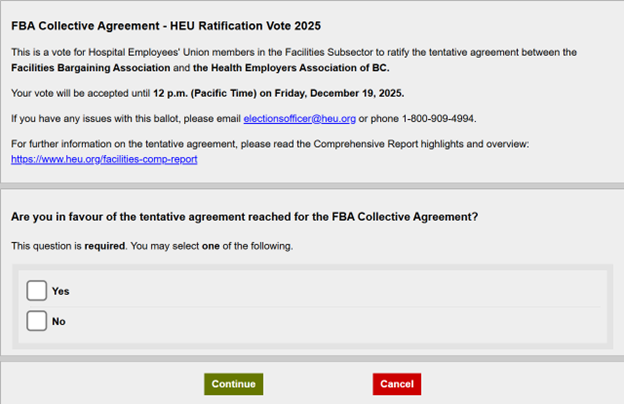Click the voting deadline 'Friday, December 19, 2025' text
Screen dimensions: 624x404
click(x=339, y=93)
